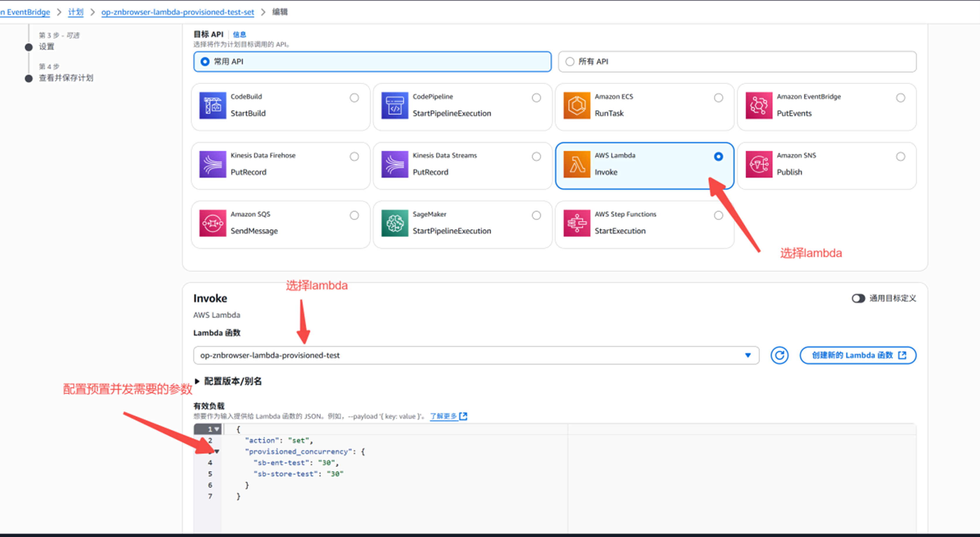This screenshot has height=537, width=980.
Task: Click the SageMaker service icon
Action: point(395,223)
